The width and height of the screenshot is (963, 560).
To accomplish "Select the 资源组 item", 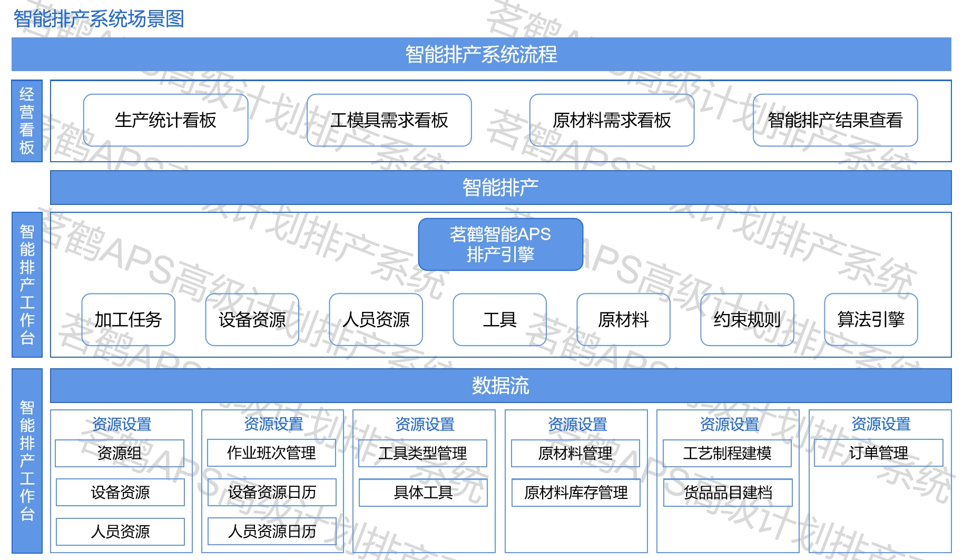I will coord(120,453).
